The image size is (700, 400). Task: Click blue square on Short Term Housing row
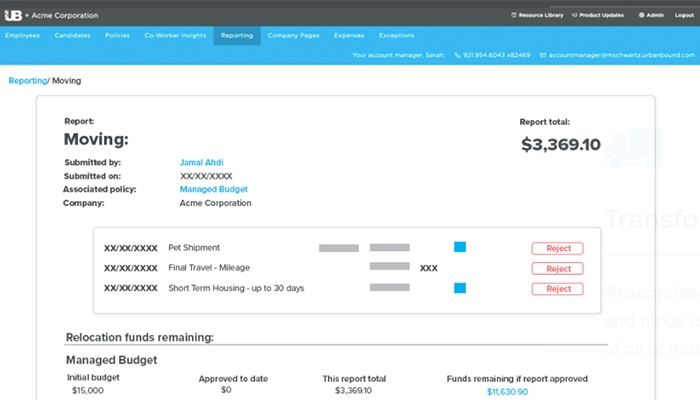pyautogui.click(x=460, y=288)
